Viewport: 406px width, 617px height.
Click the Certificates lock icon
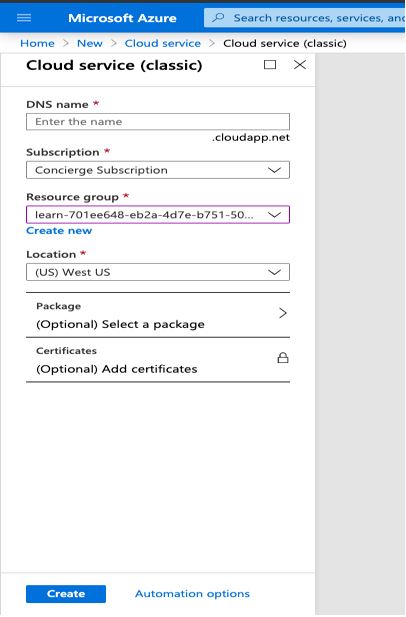tap(283, 358)
